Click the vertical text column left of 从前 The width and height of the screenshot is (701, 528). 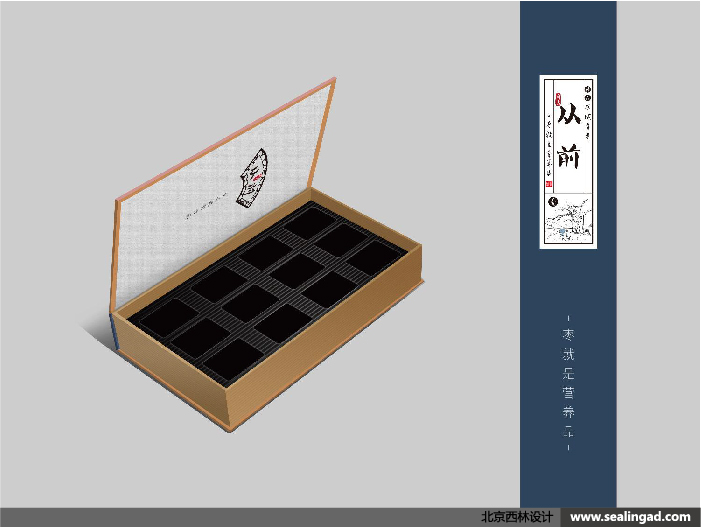(549, 145)
